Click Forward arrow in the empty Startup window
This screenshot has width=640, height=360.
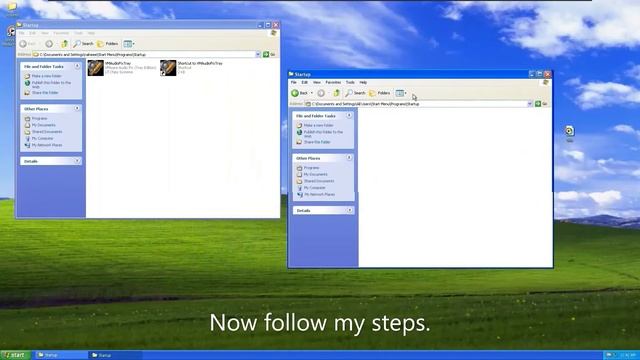tap(321, 93)
